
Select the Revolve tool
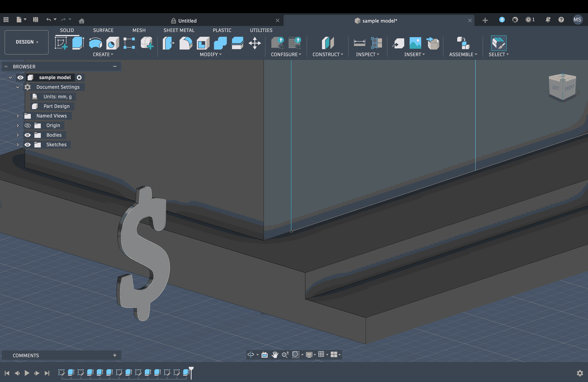(95, 43)
